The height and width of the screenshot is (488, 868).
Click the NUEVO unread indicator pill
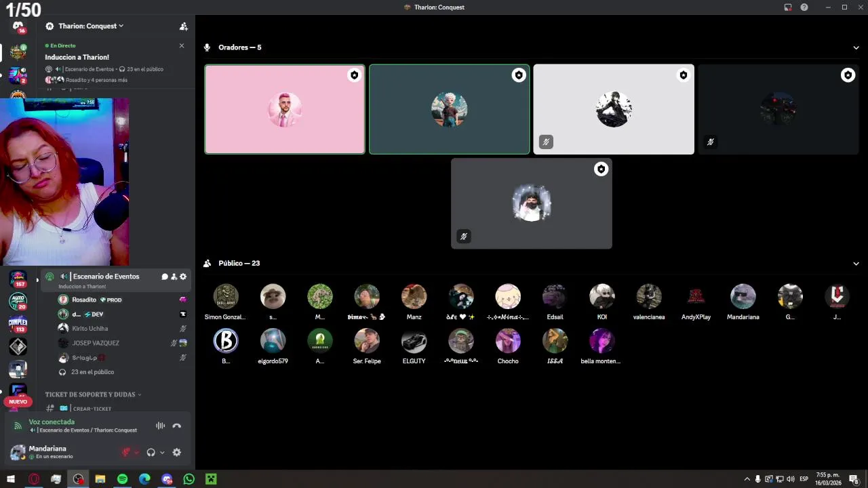click(x=18, y=402)
